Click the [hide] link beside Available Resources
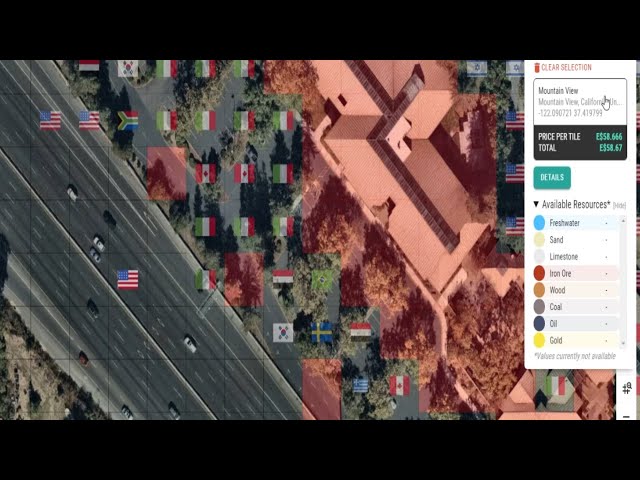 (x=619, y=205)
